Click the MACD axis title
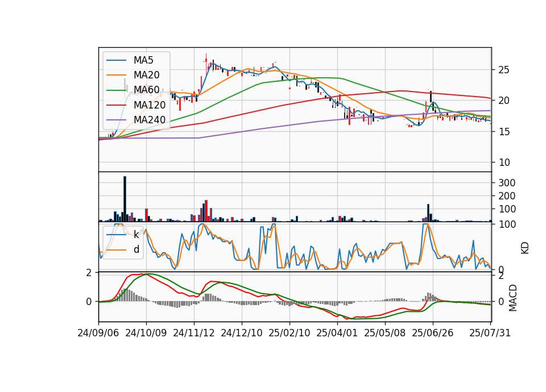The height and width of the screenshot is (392, 546). pyautogui.click(x=513, y=298)
